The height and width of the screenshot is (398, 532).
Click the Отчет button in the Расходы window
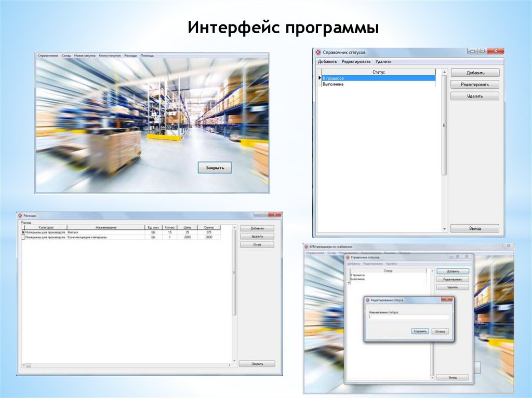[x=257, y=245]
